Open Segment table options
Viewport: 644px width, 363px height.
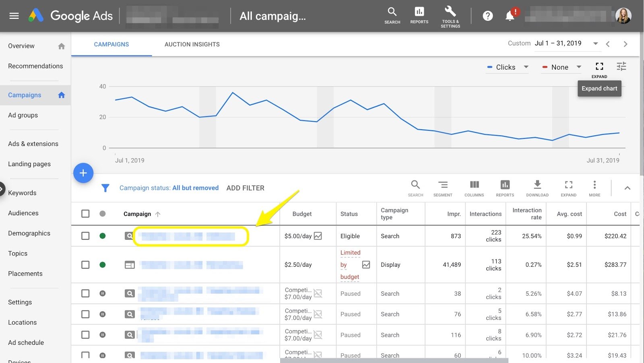pos(443,188)
